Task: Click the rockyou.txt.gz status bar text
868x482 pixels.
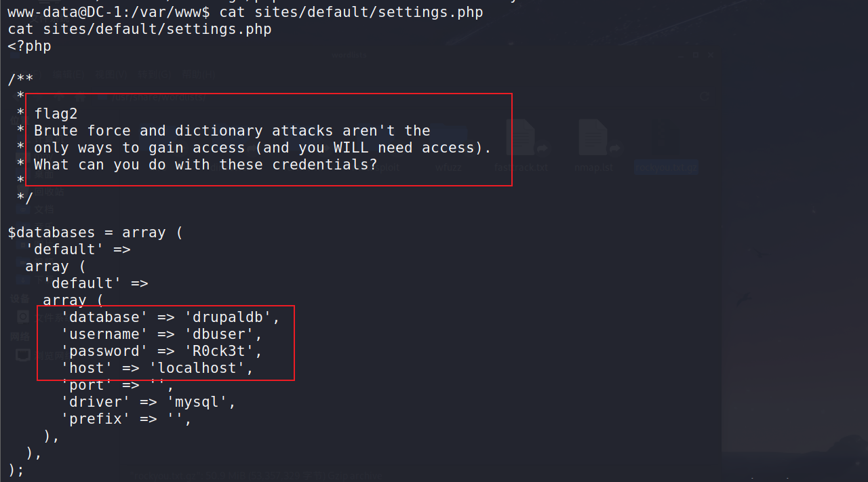Action: point(258,477)
